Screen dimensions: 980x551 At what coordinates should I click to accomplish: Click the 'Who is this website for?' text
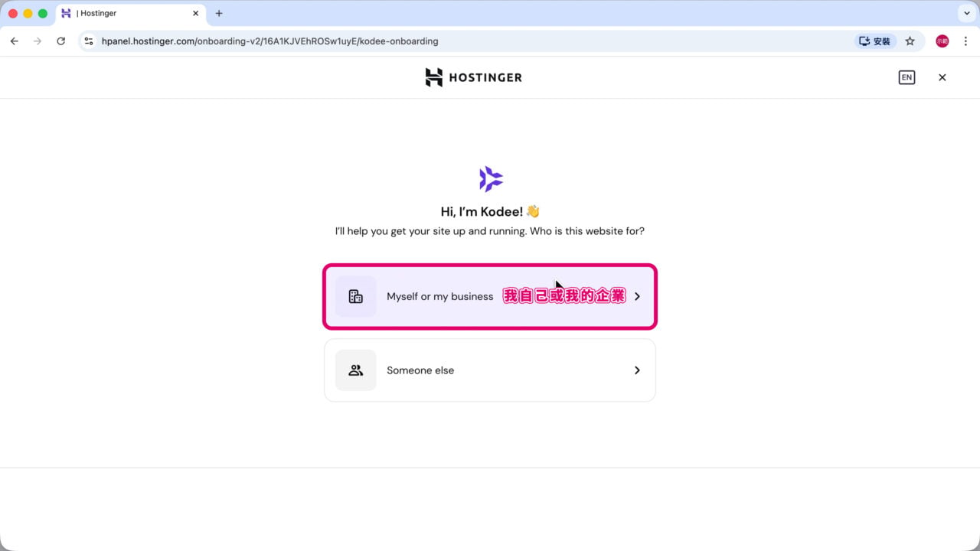point(587,231)
